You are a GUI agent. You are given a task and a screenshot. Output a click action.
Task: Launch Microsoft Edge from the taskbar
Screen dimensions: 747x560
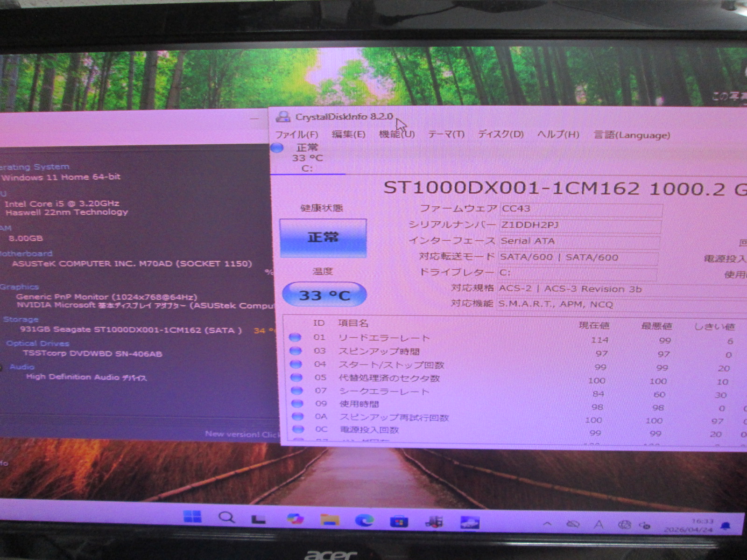(364, 520)
